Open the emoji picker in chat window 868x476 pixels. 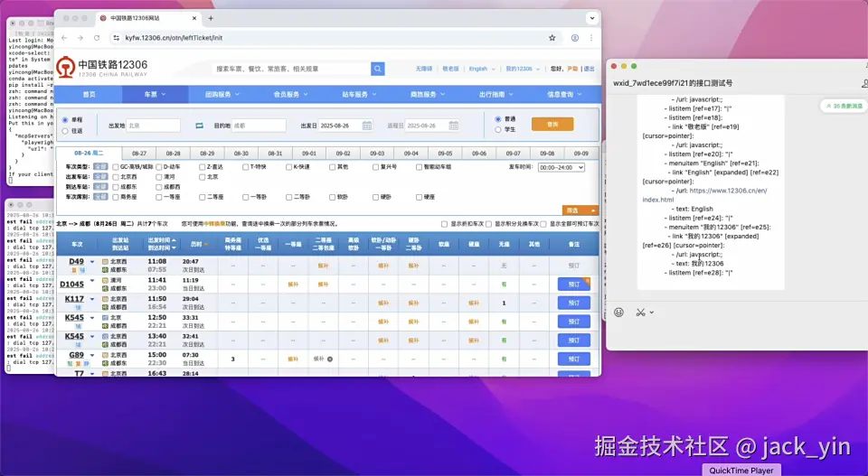618,313
